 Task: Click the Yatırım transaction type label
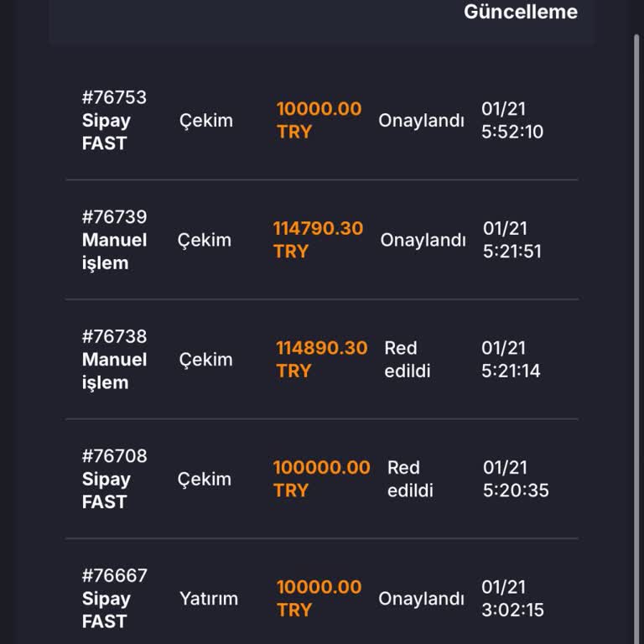(209, 599)
